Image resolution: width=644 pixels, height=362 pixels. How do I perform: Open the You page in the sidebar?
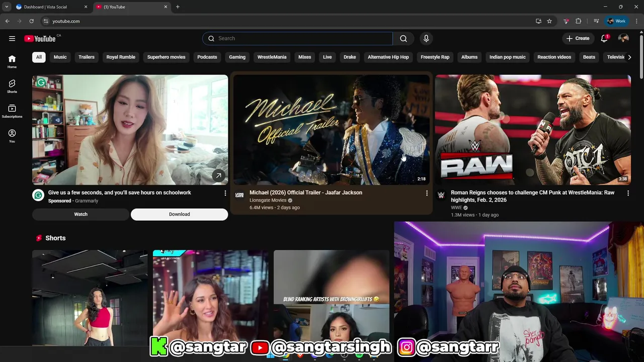click(x=12, y=136)
